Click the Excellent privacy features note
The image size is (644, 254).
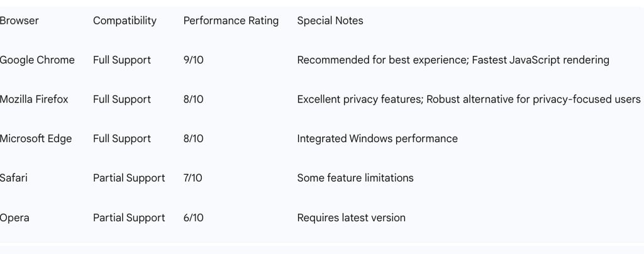click(359, 99)
